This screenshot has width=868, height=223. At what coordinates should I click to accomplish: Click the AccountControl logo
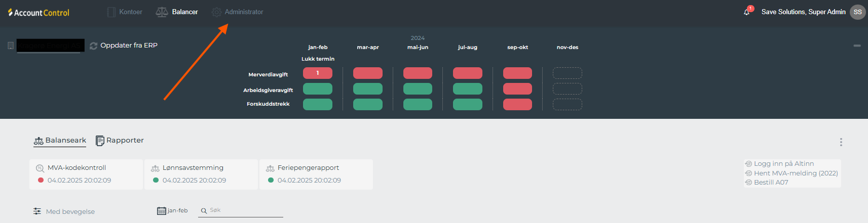39,13
